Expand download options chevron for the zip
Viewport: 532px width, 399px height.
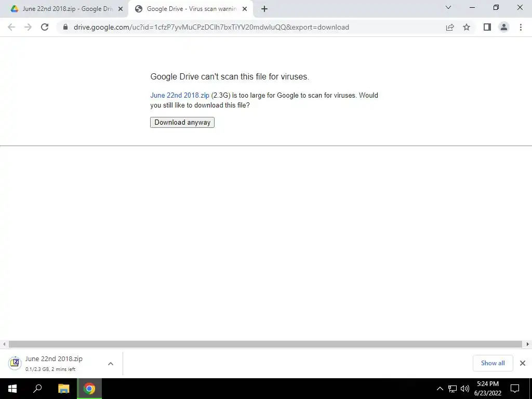point(111,364)
